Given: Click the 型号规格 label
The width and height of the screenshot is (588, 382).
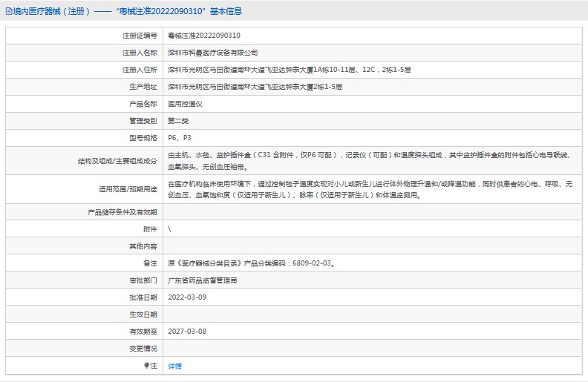Looking at the screenshot, I should pos(143,138).
